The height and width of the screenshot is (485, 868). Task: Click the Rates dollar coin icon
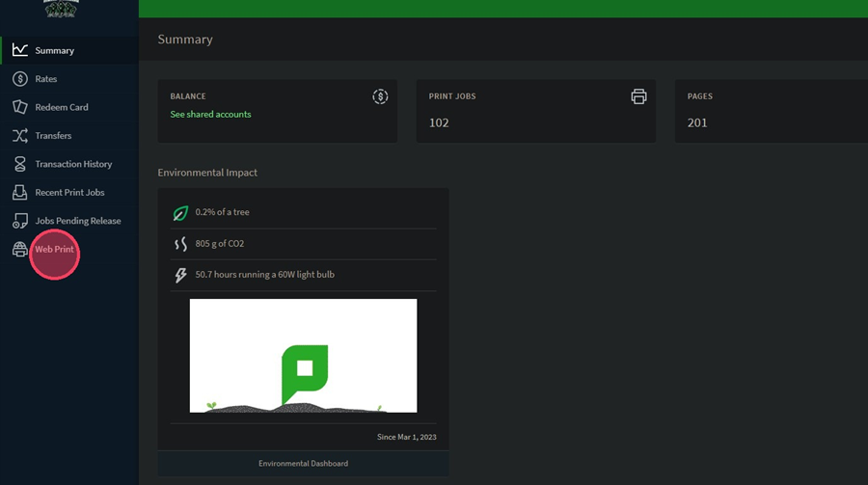(20, 79)
